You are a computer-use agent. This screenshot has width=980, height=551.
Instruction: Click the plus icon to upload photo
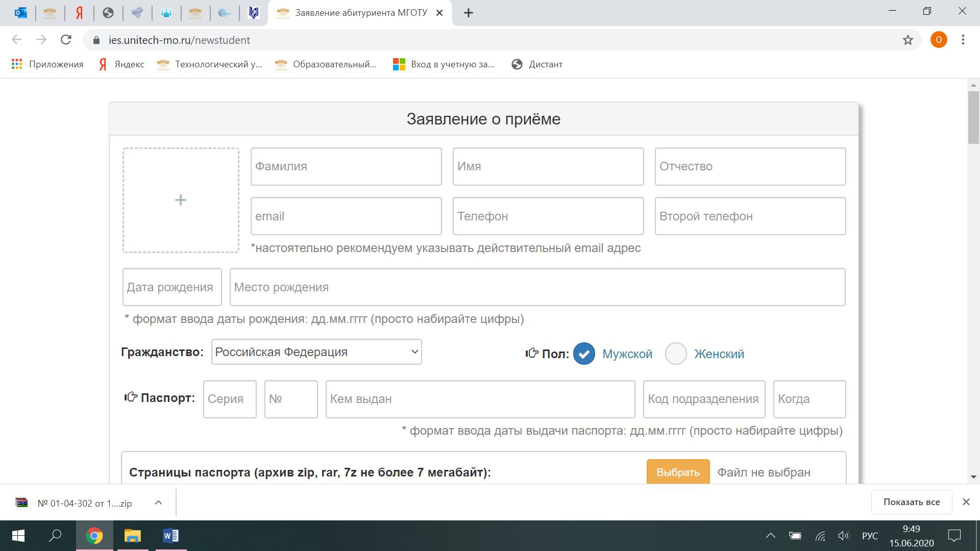click(x=180, y=200)
